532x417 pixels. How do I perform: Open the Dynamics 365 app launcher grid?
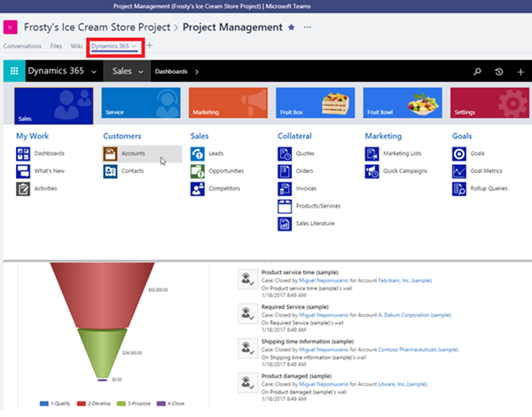[14, 71]
